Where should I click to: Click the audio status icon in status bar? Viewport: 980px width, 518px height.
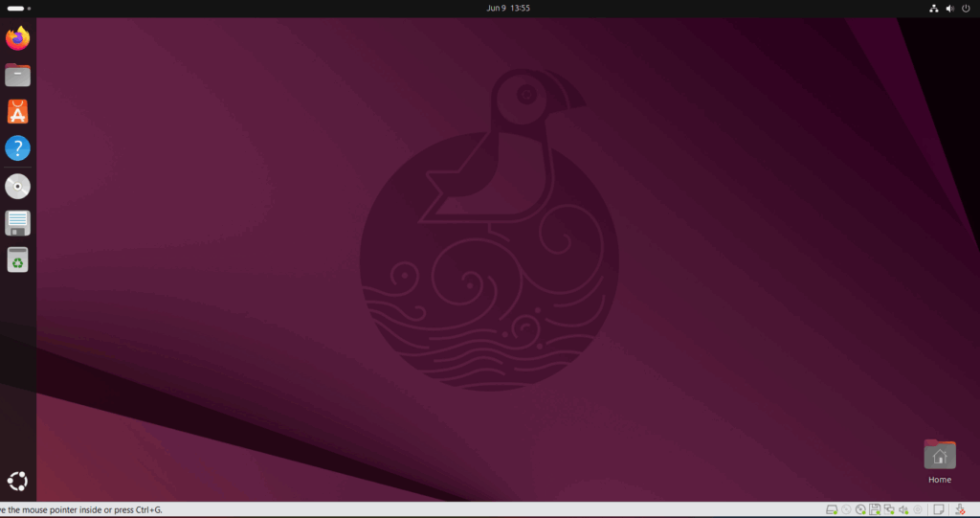click(x=903, y=509)
